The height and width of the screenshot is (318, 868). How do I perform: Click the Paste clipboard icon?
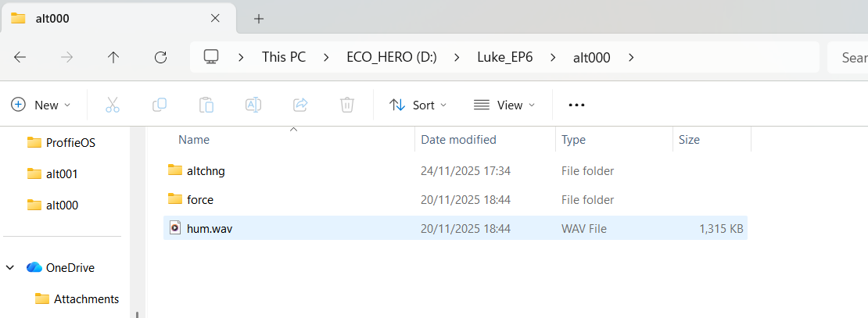(206, 105)
